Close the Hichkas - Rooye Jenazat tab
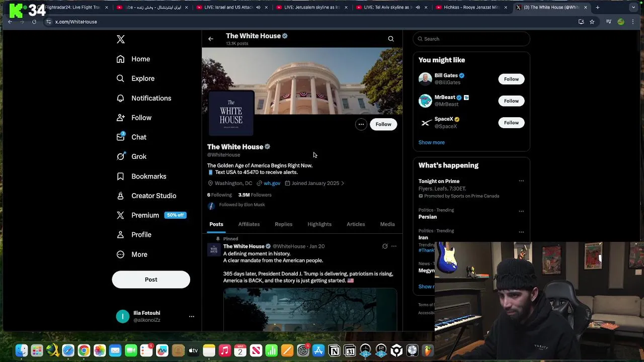 [x=506, y=8]
